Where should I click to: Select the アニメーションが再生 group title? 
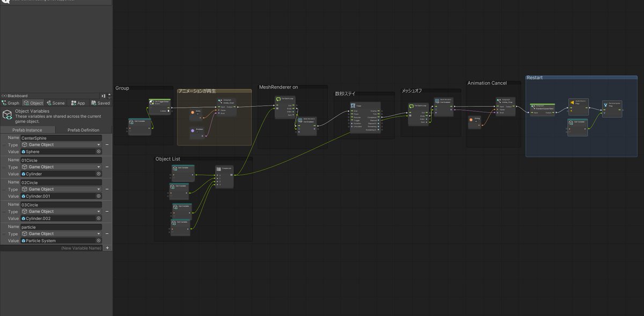pos(197,91)
